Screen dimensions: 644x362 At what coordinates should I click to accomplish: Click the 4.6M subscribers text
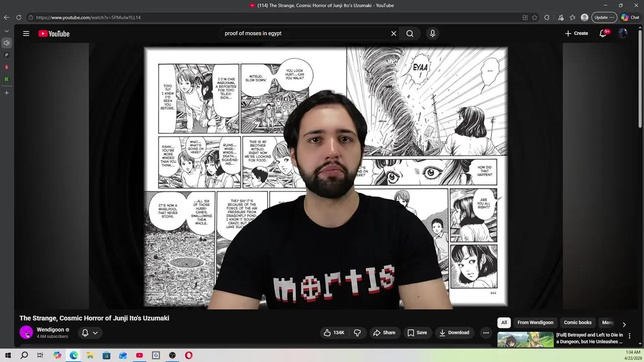[x=52, y=336]
